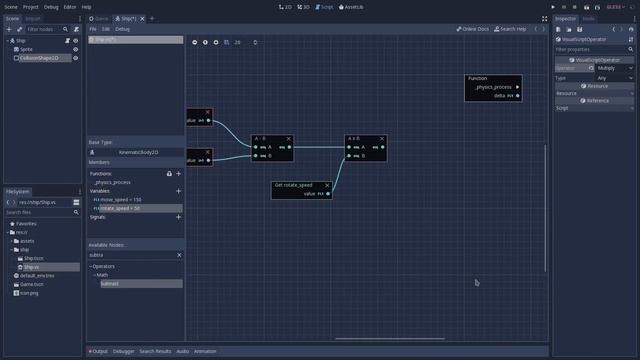This screenshot has width=640, height=360.
Task: Stop the running scene
Action: click(x=575, y=7)
